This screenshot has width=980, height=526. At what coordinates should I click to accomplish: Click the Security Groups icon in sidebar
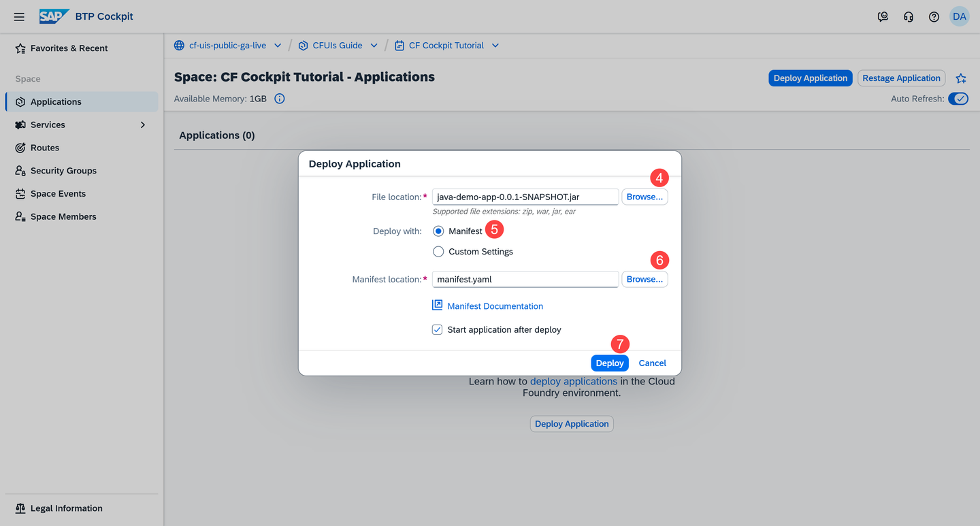[x=20, y=171]
